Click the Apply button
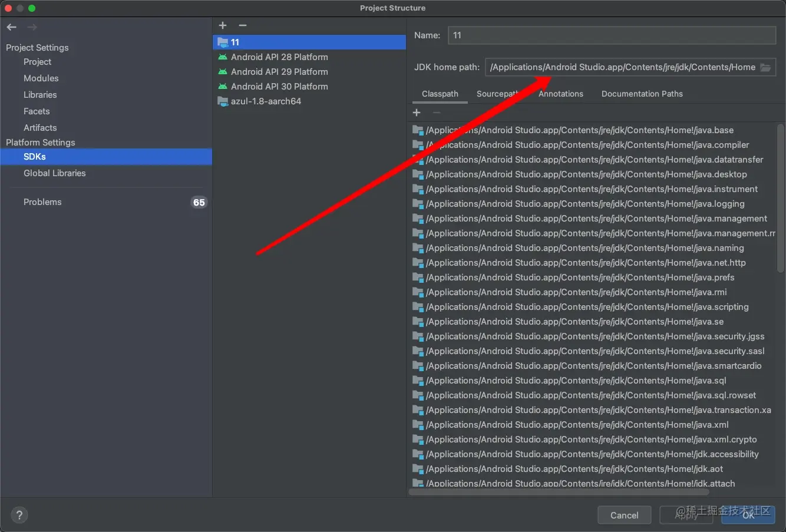 [x=686, y=516]
